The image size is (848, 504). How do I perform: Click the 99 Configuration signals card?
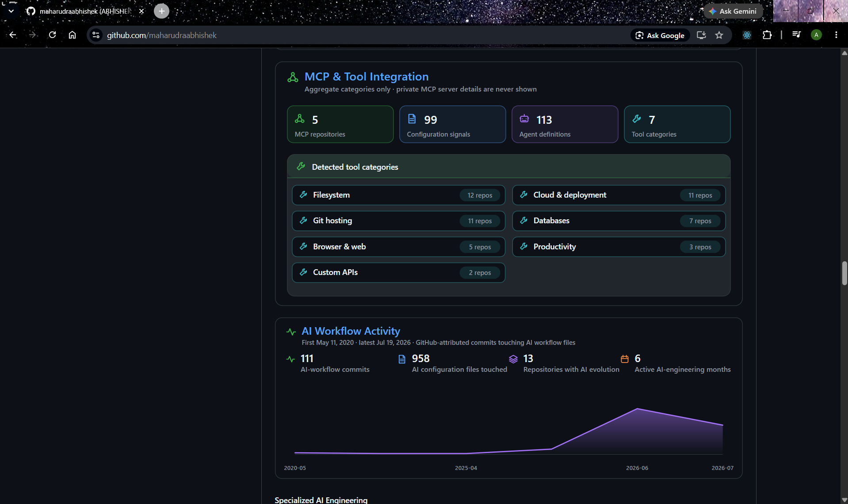point(452,124)
